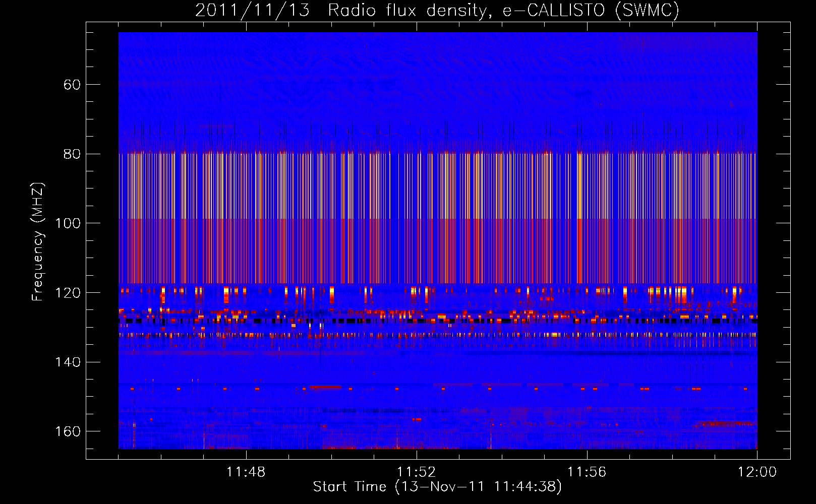
Task: Select the '120' frequency tick label
Action: pos(68,293)
